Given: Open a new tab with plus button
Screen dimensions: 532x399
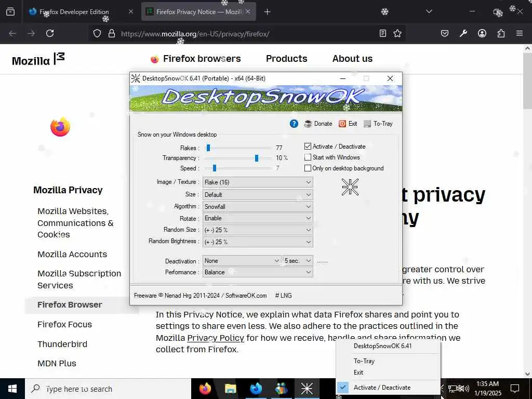Looking at the screenshot, I should click(267, 12).
